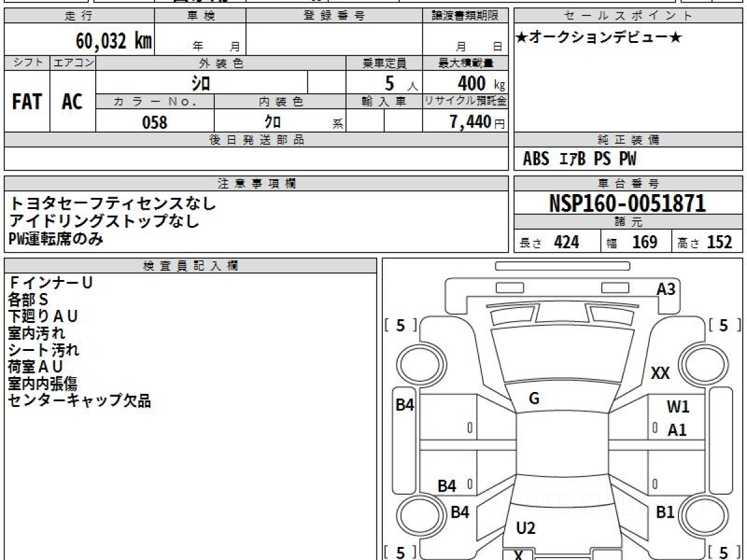The image size is (747, 560).
Task: Click the 5 人 seating capacity value
Action: 400,83
